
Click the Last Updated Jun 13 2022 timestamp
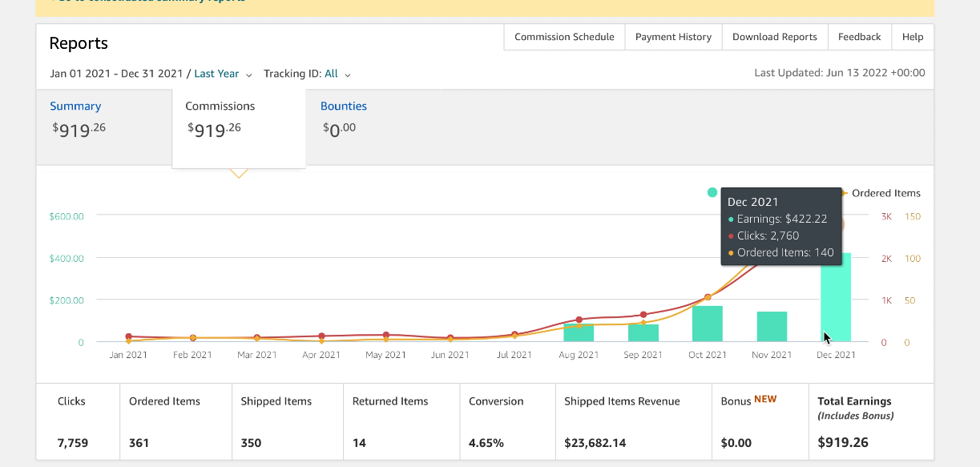[840, 73]
